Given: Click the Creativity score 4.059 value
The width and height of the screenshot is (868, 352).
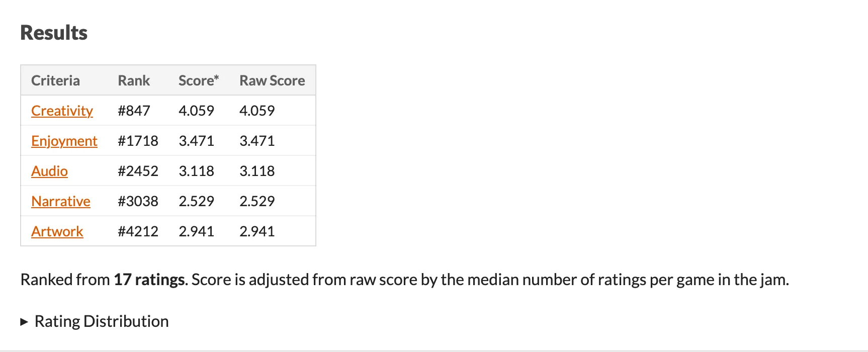Looking at the screenshot, I should pos(197,111).
